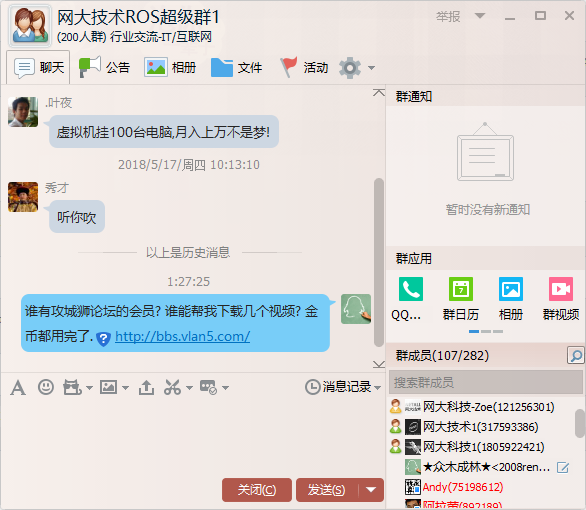Viewport: 586px width, 510px height.
Task: Click the chat history vertical scrollbar
Action: tap(379, 262)
